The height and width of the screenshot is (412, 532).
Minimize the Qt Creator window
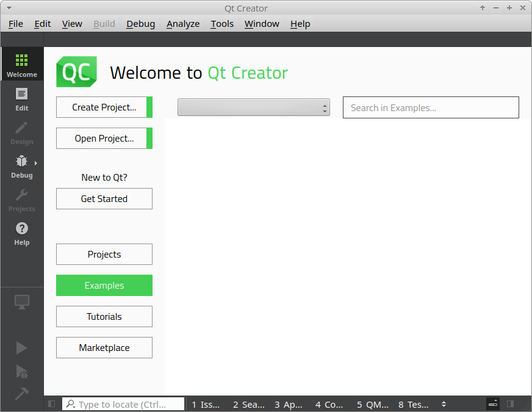pos(495,8)
